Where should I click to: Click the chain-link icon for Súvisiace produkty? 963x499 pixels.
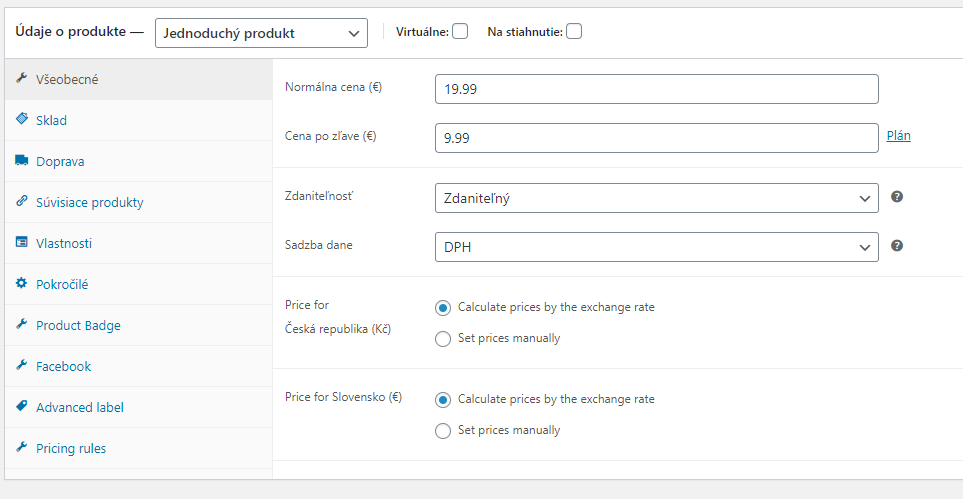(x=21, y=202)
